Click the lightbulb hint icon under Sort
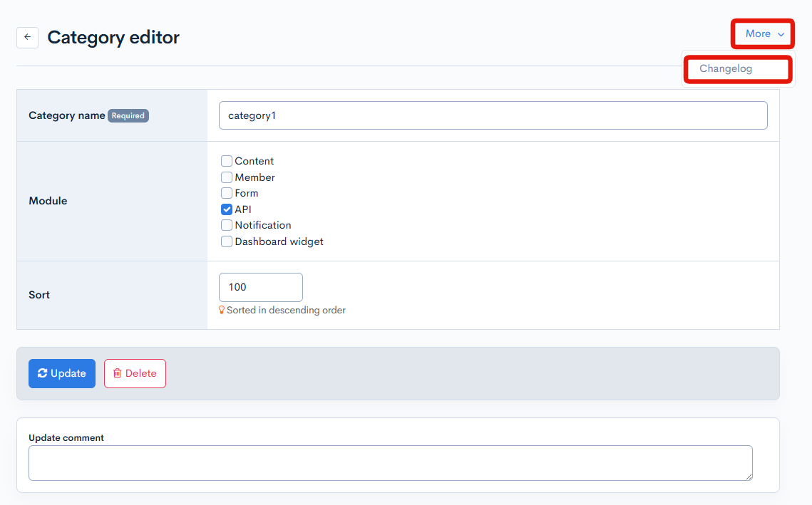This screenshot has height=505, width=812. point(222,310)
